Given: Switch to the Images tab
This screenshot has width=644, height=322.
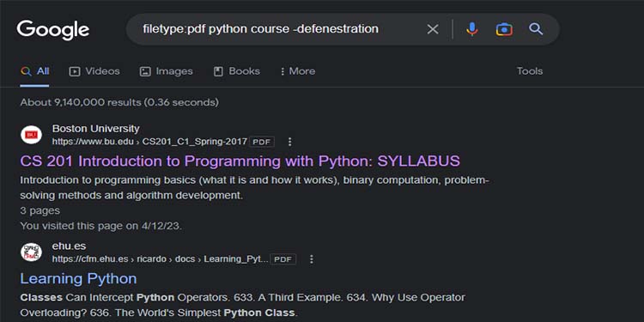Looking at the screenshot, I should [x=166, y=71].
